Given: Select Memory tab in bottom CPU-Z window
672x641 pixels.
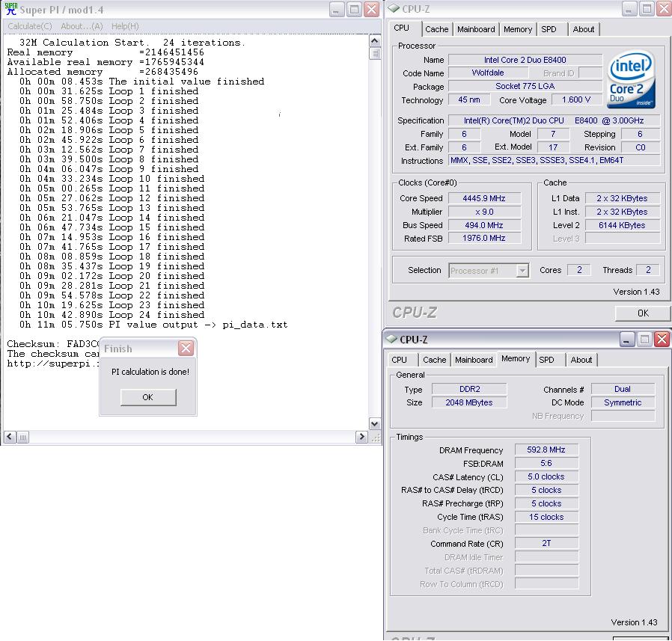Looking at the screenshot, I should pyautogui.click(x=516, y=358).
